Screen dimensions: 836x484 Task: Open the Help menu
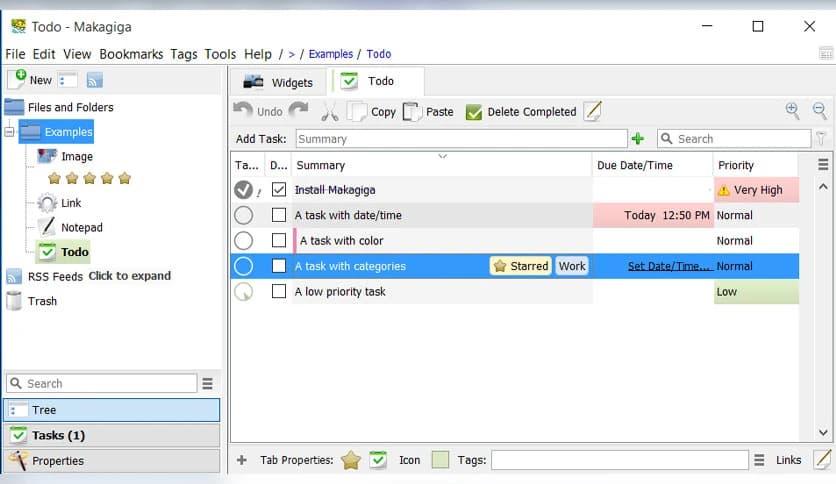pyautogui.click(x=258, y=54)
